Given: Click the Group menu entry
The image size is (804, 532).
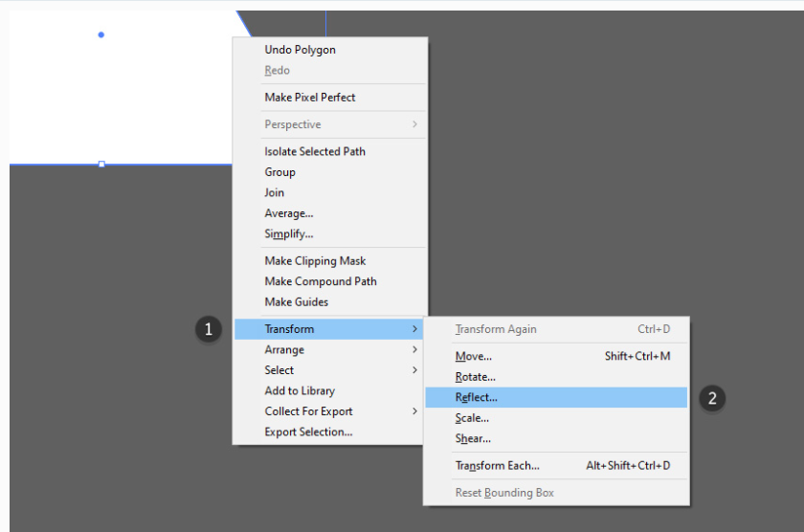Looking at the screenshot, I should coord(279,172).
